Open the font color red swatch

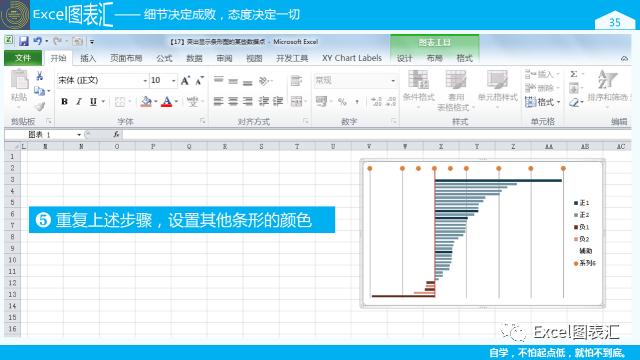pyautogui.click(x=167, y=101)
